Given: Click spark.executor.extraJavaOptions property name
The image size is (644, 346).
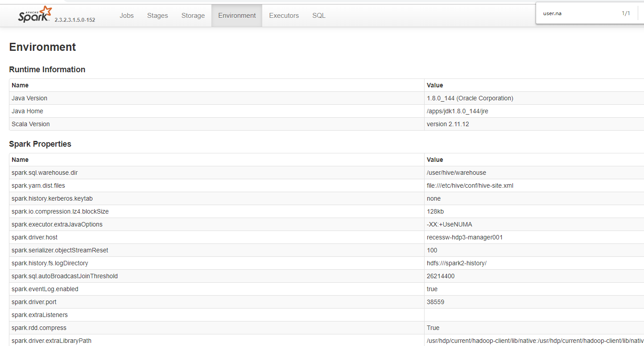Looking at the screenshot, I should click(57, 224).
